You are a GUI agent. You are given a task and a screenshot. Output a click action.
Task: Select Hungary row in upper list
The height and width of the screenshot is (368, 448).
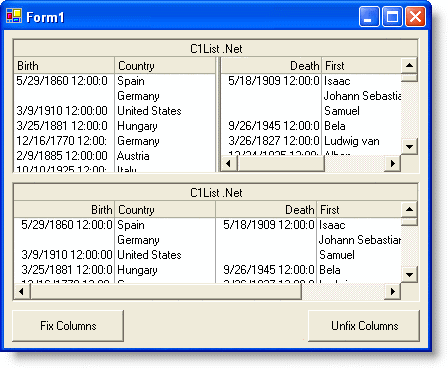pos(115,126)
